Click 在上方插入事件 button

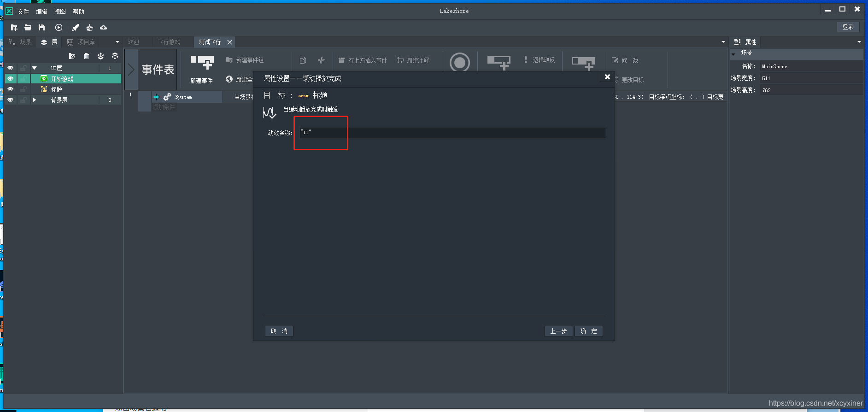[363, 60]
